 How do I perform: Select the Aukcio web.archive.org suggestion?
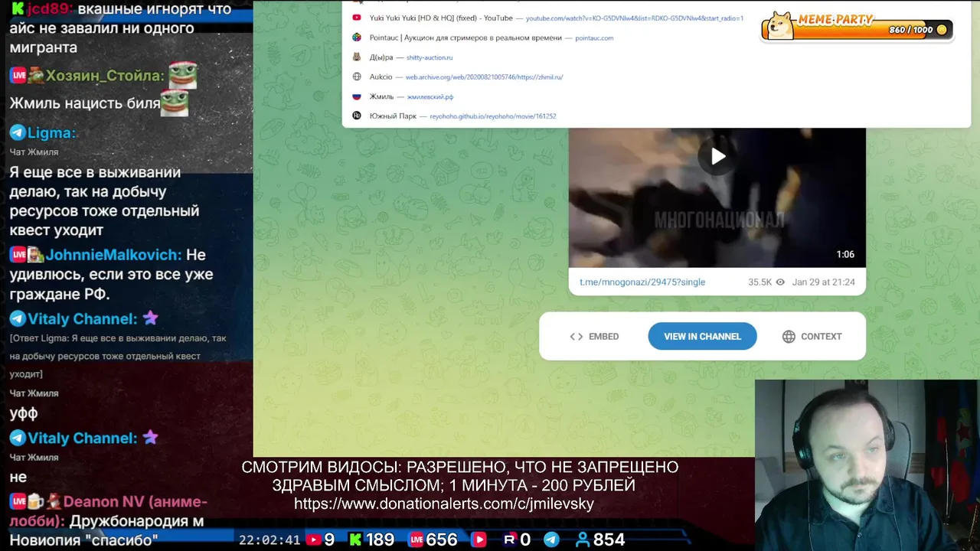pos(656,77)
